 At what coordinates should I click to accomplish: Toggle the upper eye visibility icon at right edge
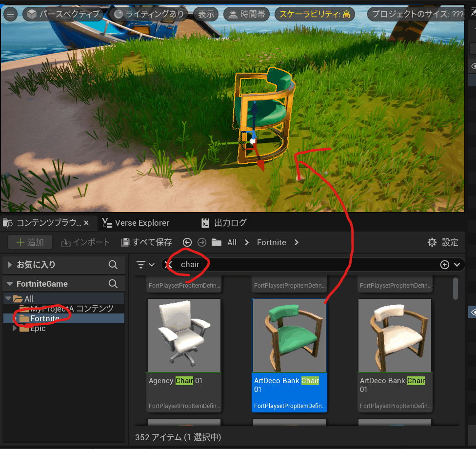[x=473, y=66]
